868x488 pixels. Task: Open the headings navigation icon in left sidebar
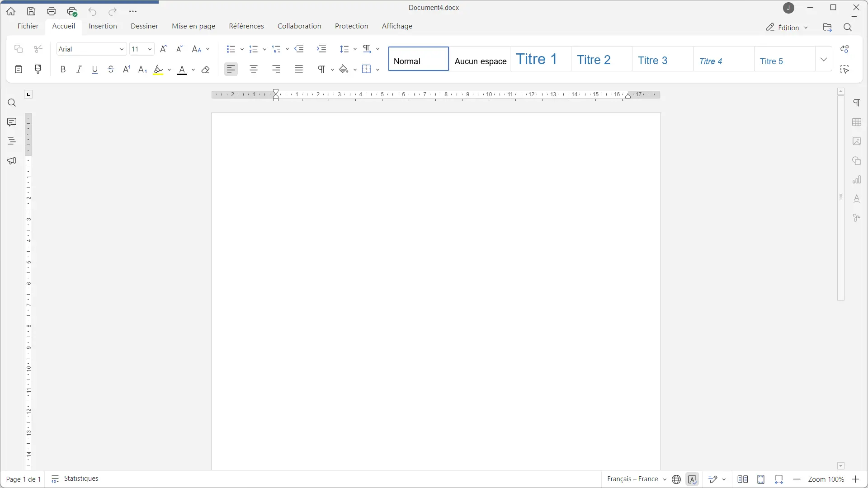point(12,141)
